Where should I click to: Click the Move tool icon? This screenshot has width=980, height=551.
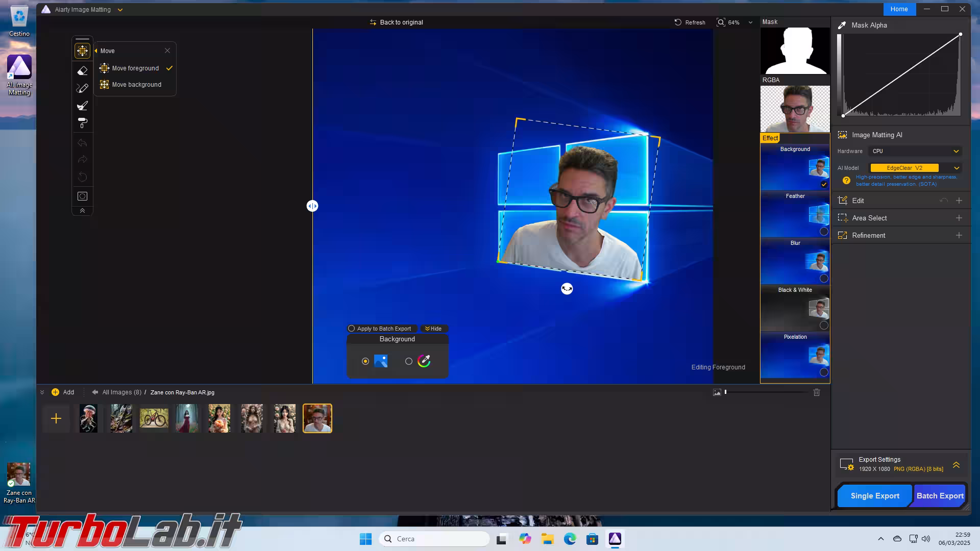pyautogui.click(x=82, y=51)
